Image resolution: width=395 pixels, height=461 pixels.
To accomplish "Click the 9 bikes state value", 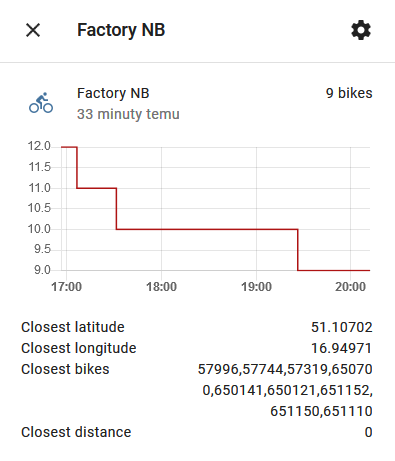I will click(x=349, y=93).
